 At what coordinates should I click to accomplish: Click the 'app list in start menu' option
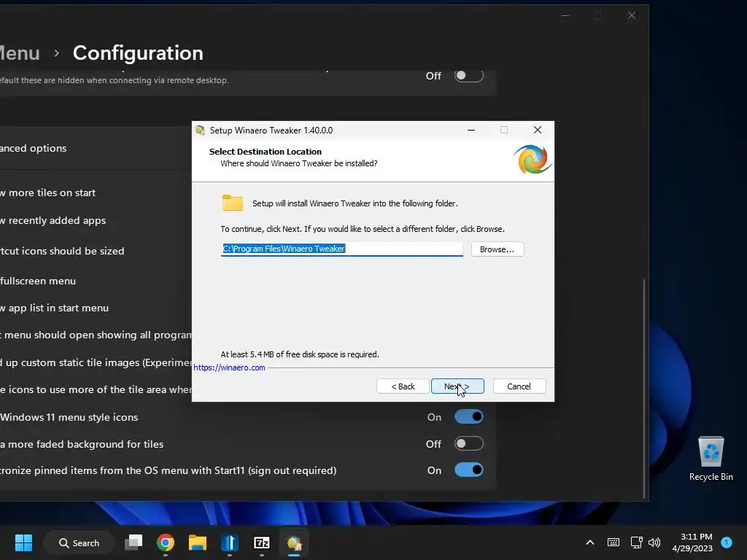click(54, 308)
